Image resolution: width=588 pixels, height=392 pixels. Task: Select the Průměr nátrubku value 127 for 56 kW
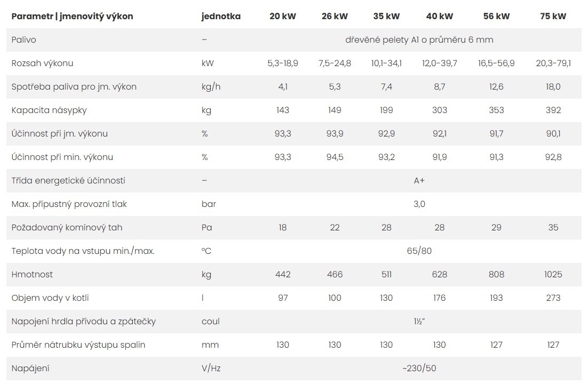pyautogui.click(x=496, y=345)
